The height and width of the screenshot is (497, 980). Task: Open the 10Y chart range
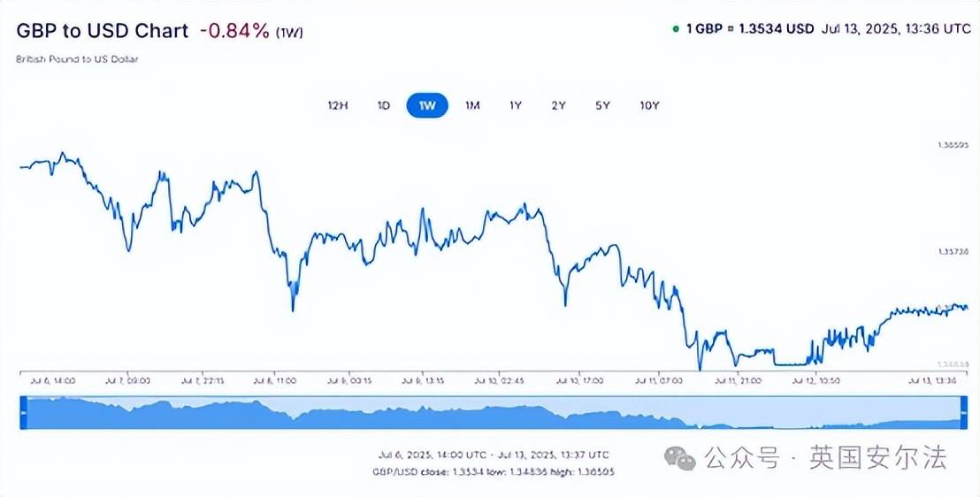pyautogui.click(x=649, y=105)
